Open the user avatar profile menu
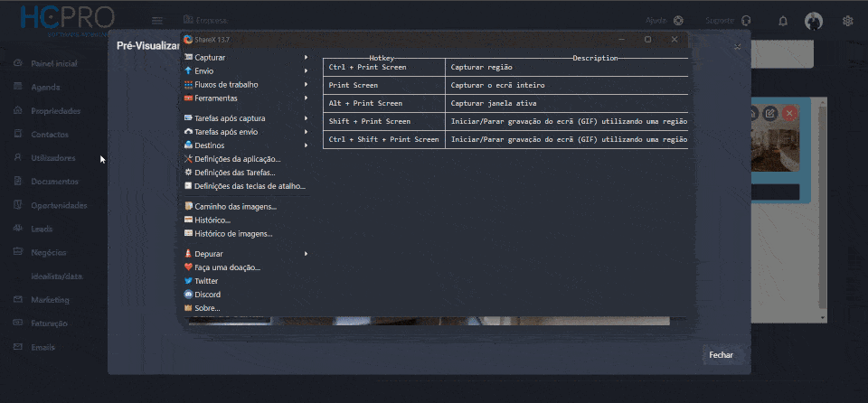Screen dimensions: 868x403 [x=813, y=21]
